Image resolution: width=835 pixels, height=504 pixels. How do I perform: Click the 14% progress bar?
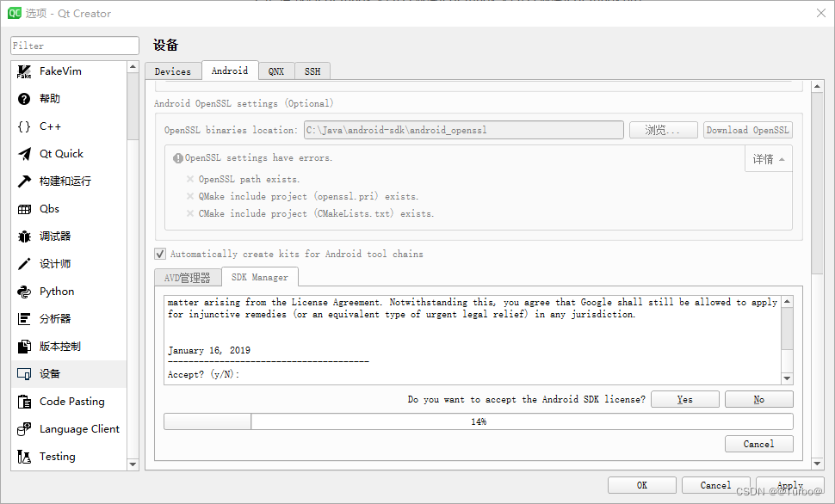tap(479, 421)
